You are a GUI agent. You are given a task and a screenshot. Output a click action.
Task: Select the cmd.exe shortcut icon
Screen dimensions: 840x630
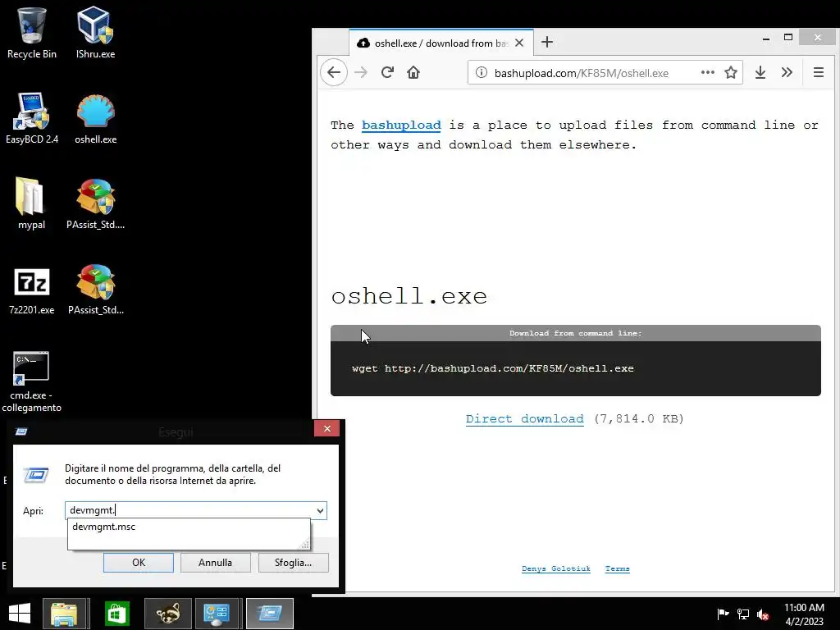pos(32,381)
